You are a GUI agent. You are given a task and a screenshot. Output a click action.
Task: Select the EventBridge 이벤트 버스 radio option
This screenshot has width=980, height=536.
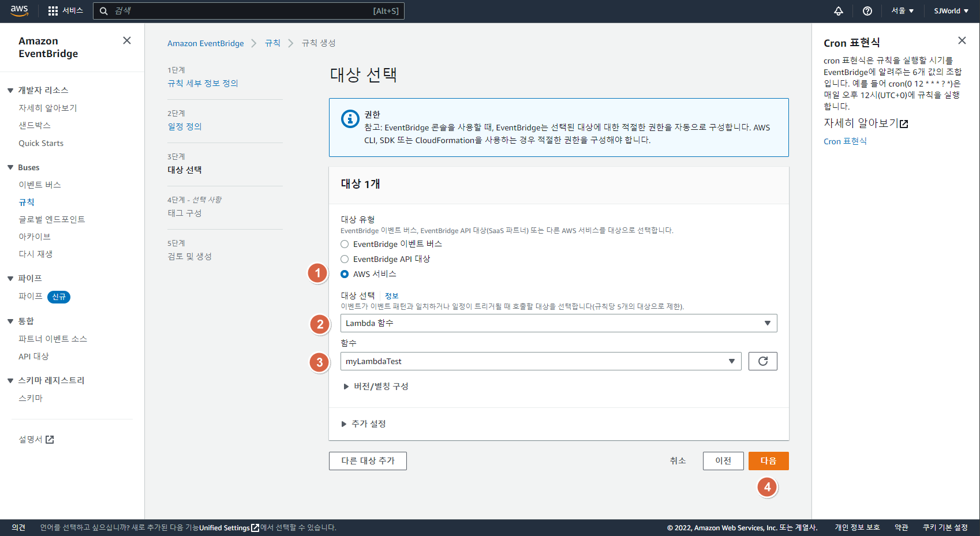tap(345, 244)
